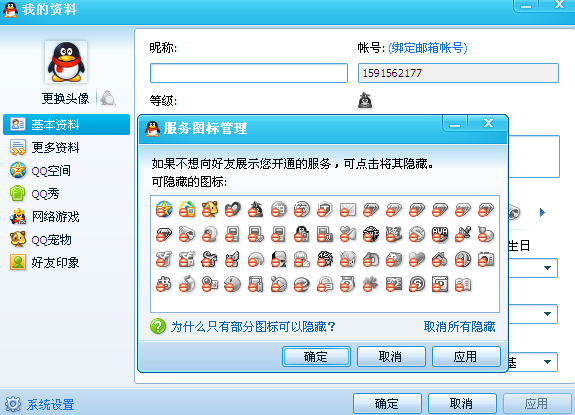Click 应用 in 服务图标管理 dialog
Screen dimensions: 575x415
[x=466, y=356]
